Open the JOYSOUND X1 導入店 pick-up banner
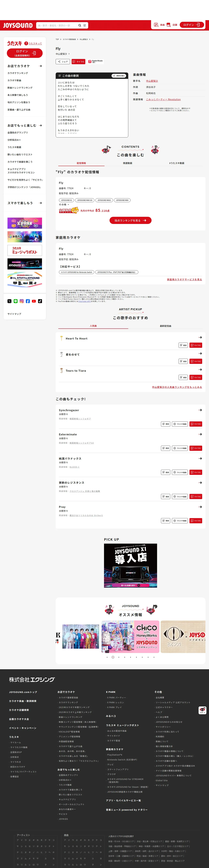 [x=130, y=566]
